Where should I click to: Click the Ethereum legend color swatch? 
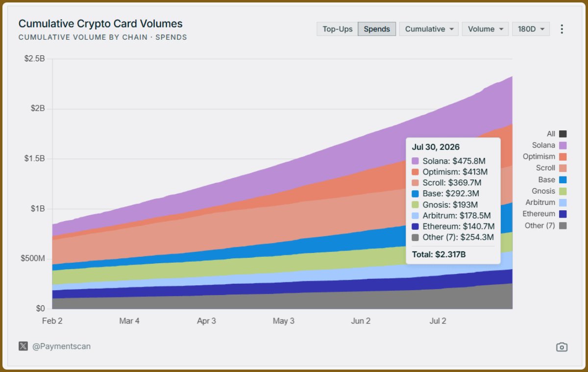coord(563,214)
